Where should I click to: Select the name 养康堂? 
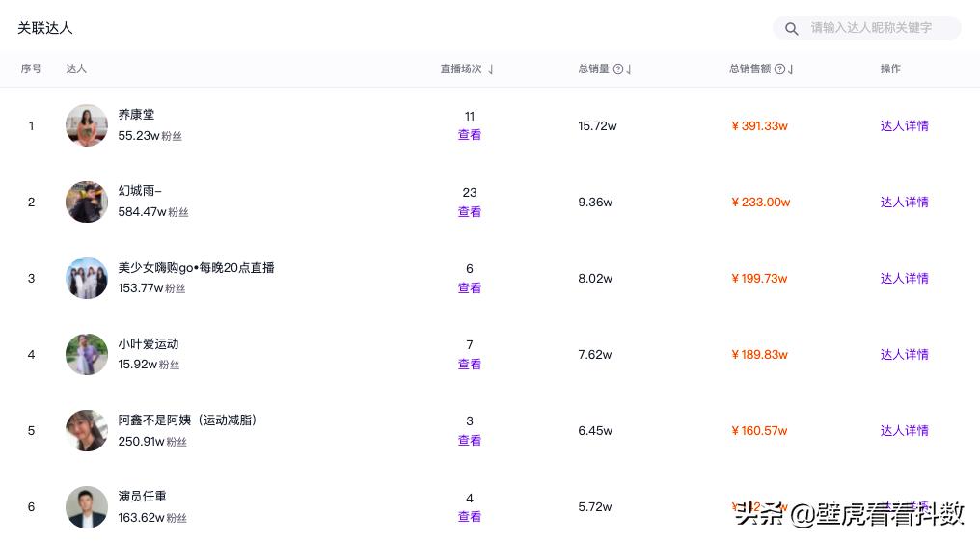click(136, 115)
